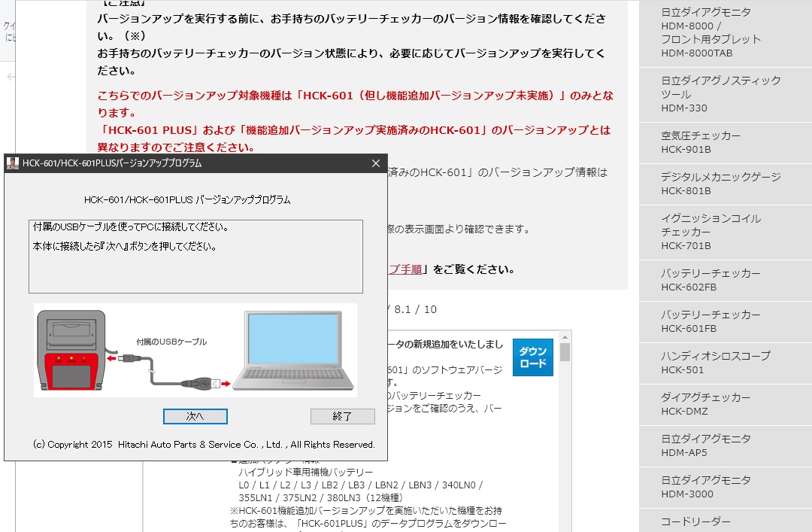Click the USB connection instruction text box
Viewport: 812px width, 532px height.
[195, 256]
